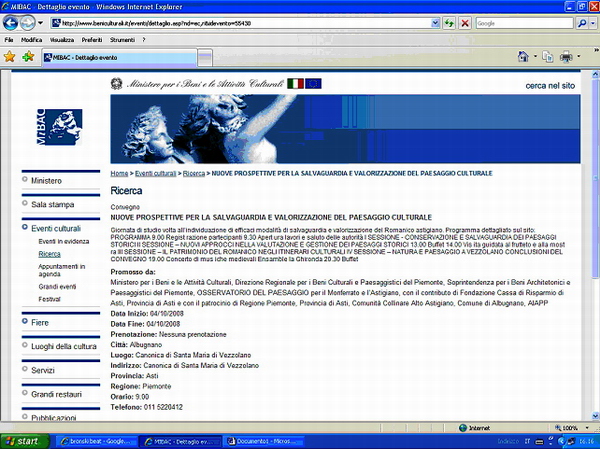This screenshot has width=600, height=449.
Task: Open the 'Grandi restauri' sidebar section
Action: pos(56,394)
